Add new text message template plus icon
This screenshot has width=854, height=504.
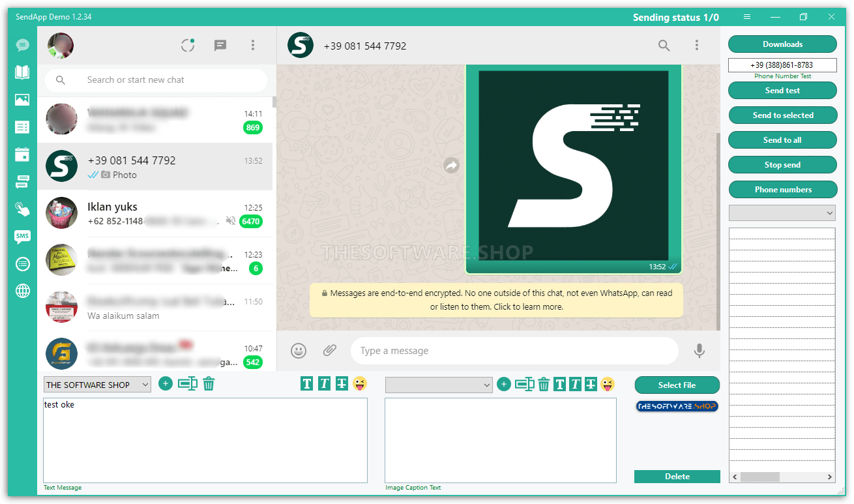click(166, 384)
